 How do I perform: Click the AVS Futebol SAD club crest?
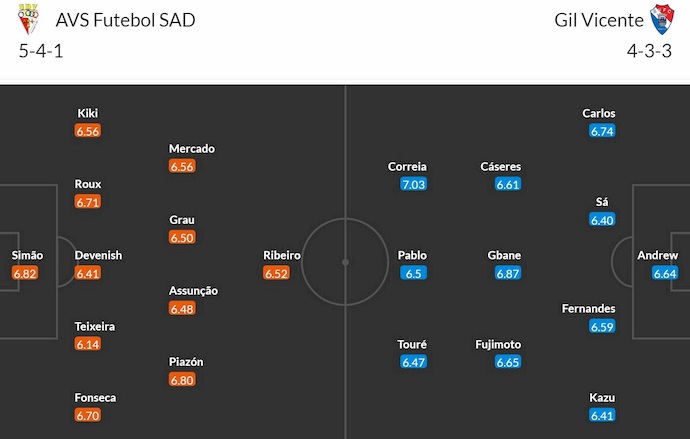pos(31,19)
